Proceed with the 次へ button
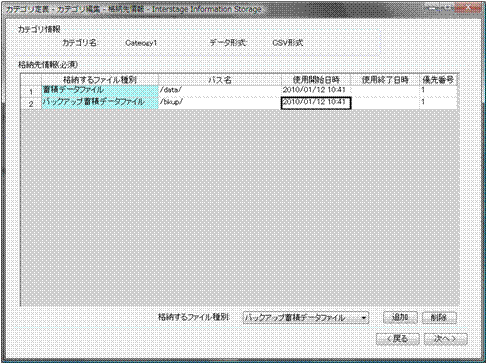The image size is (487, 364). click(445, 339)
